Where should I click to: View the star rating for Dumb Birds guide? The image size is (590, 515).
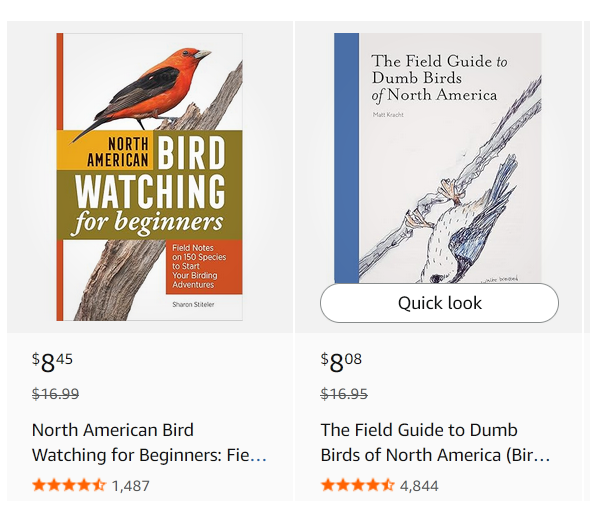click(357, 485)
